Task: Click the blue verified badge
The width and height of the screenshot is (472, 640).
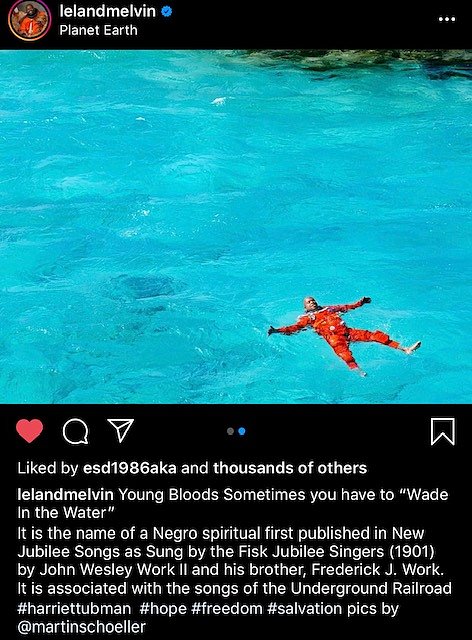Action: point(167,11)
